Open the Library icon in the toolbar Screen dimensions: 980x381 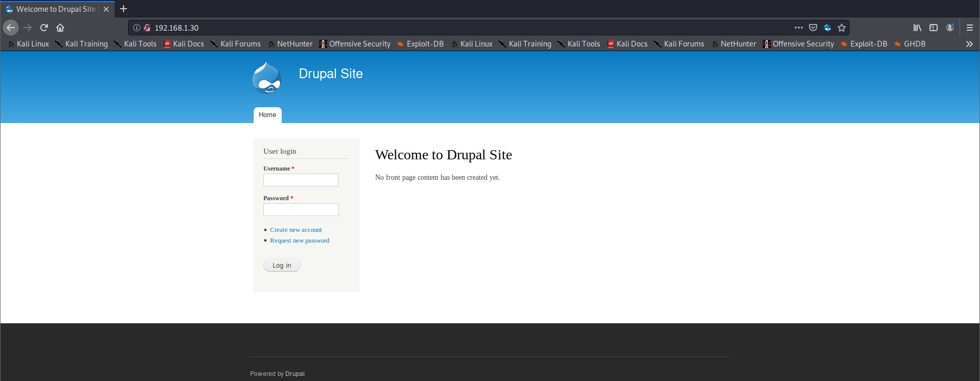[917, 28]
